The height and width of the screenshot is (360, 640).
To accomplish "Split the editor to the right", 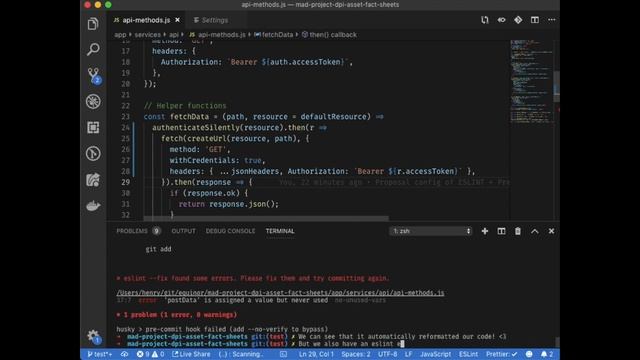I will [535, 20].
